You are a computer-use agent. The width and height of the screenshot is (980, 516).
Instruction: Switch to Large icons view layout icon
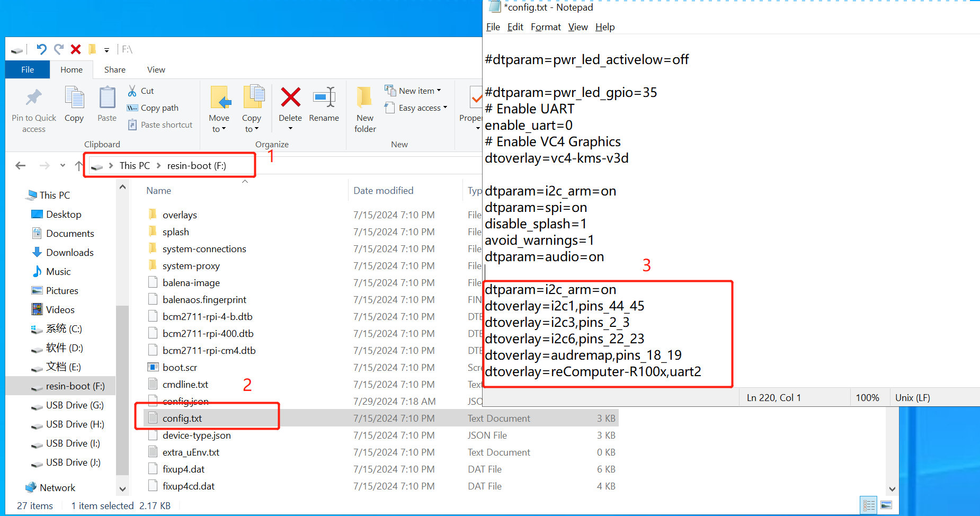coord(886,505)
